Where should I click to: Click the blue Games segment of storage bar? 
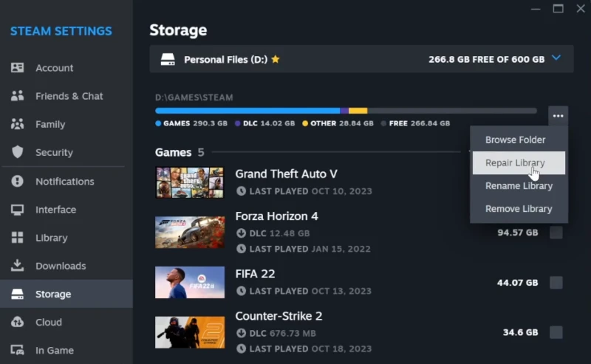[x=247, y=111]
